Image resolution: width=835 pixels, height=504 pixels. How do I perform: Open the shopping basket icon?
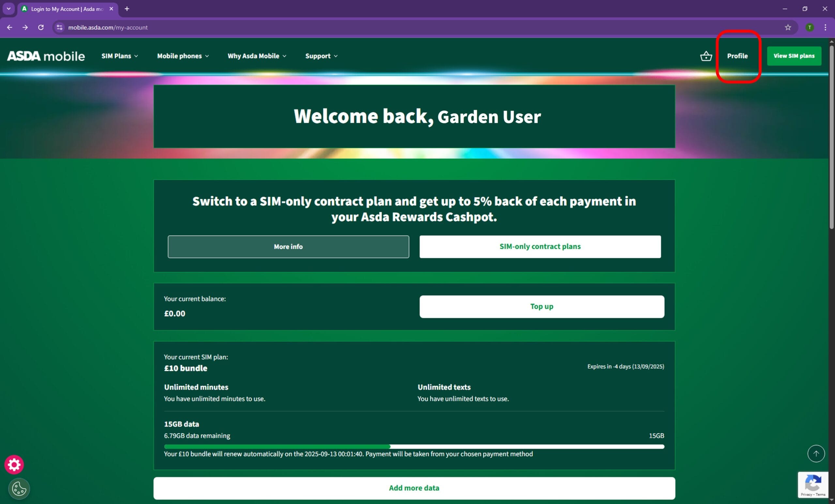[706, 56]
